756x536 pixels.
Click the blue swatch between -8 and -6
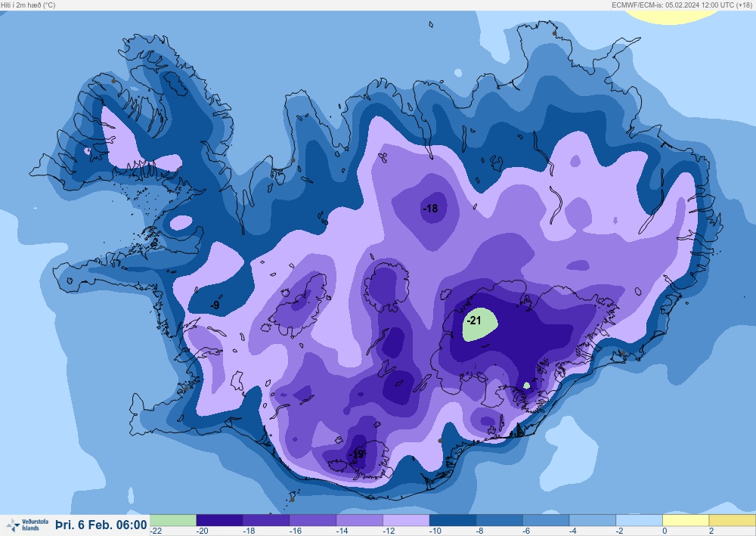click(x=500, y=521)
